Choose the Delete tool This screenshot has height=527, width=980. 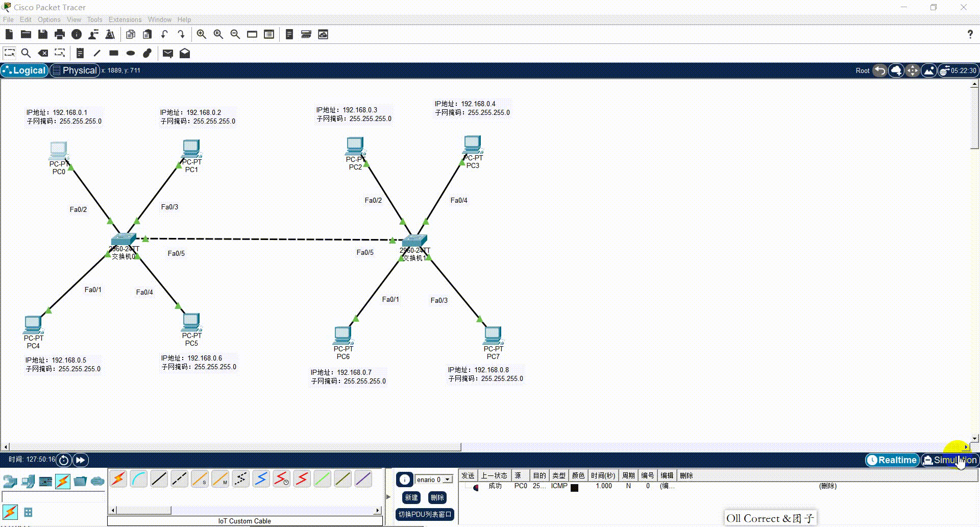(x=43, y=53)
